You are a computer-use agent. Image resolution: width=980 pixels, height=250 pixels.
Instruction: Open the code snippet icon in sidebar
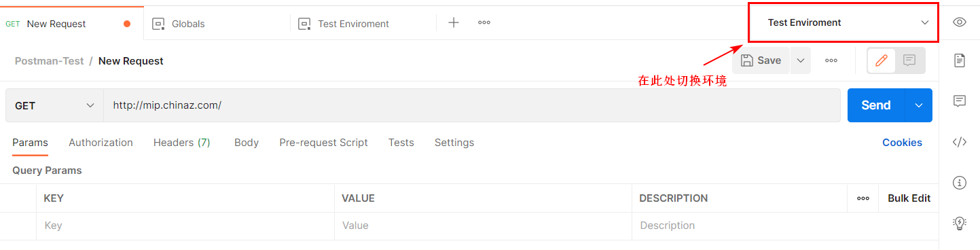[x=959, y=142]
